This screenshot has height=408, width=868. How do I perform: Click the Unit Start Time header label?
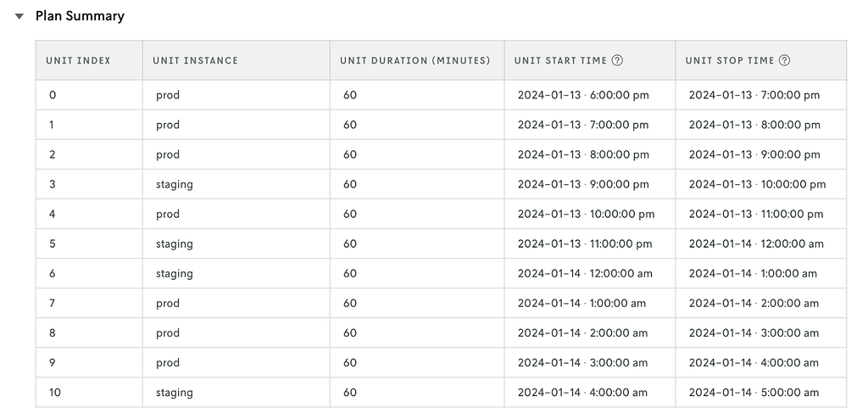(x=560, y=60)
